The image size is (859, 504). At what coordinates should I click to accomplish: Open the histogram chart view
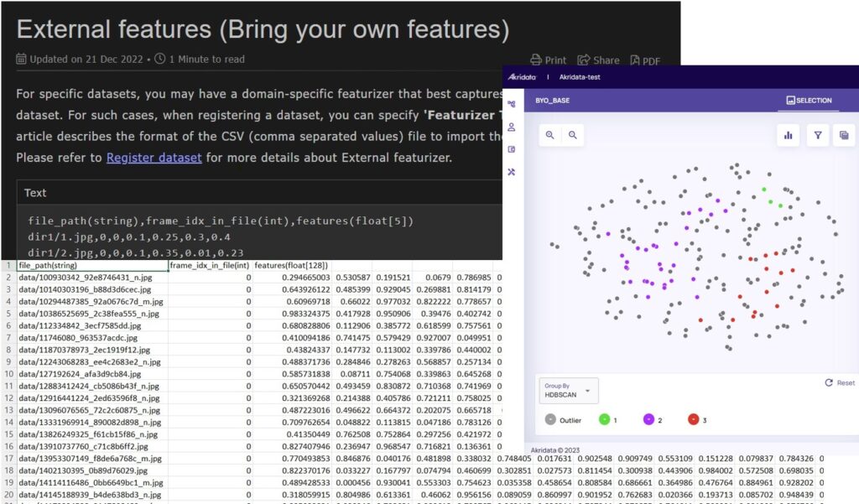(x=788, y=135)
